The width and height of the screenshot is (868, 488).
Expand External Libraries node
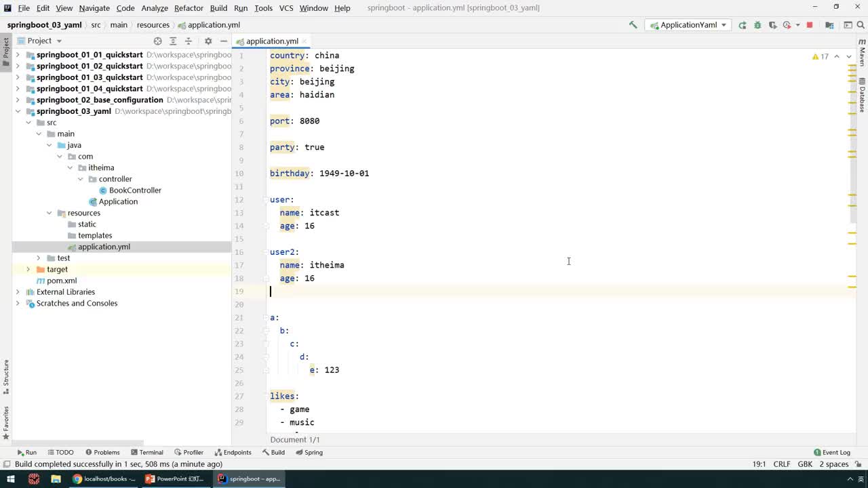(18, 292)
